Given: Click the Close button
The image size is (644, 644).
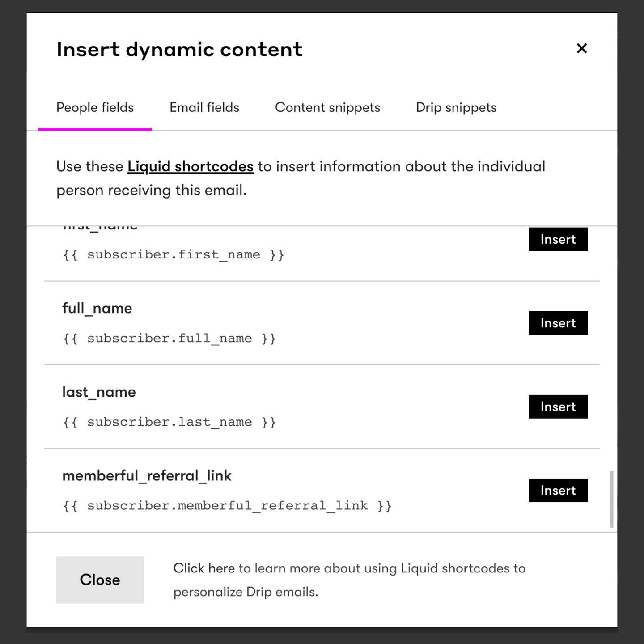Looking at the screenshot, I should [x=100, y=580].
